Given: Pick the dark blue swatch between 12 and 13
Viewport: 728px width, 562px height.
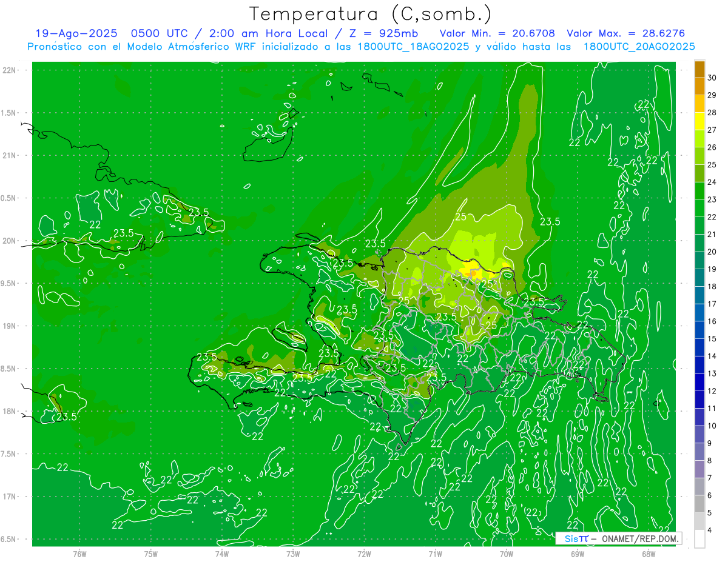Looking at the screenshot, I should tap(699, 383).
